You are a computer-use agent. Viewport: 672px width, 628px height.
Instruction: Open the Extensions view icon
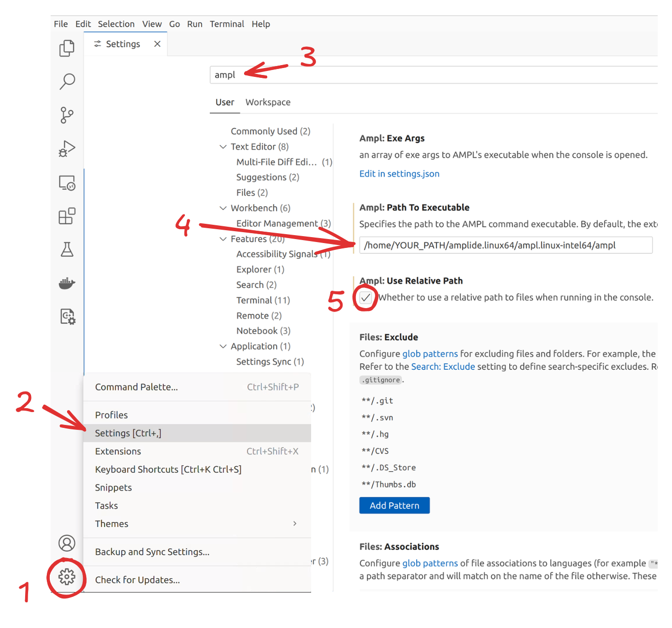coord(67,216)
